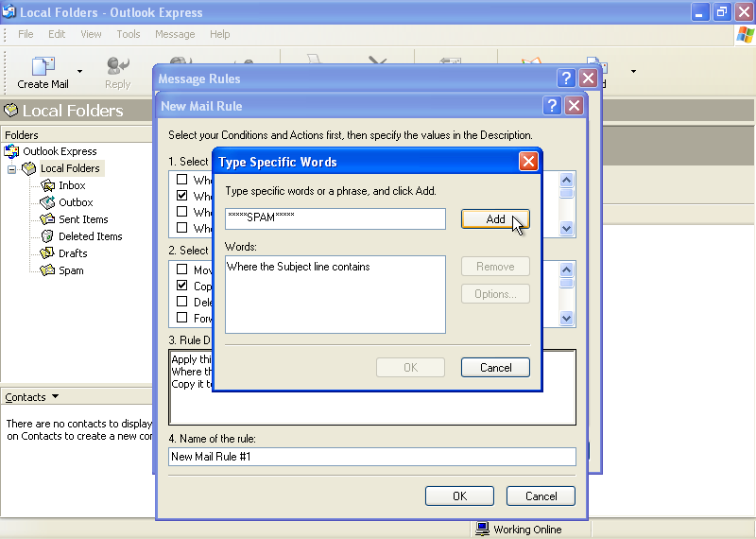Uncheck the 'Cop...' action checkbox
This screenshot has height=539, width=756.
(181, 286)
